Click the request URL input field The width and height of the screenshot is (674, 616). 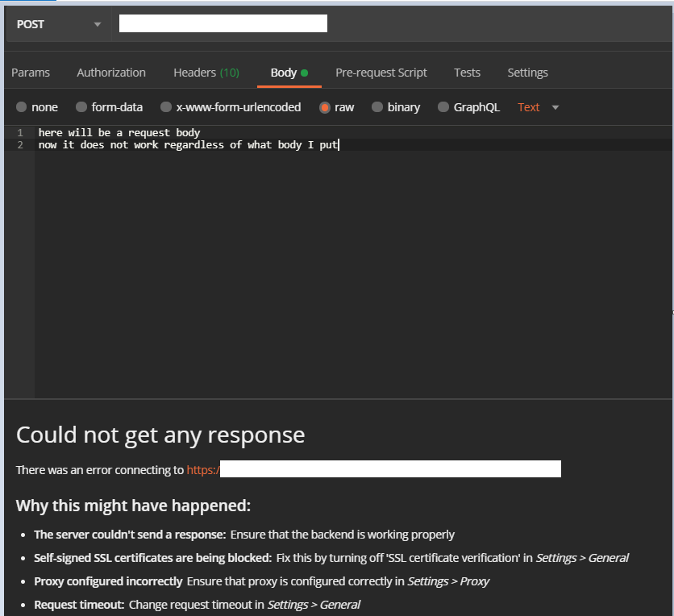[223, 23]
